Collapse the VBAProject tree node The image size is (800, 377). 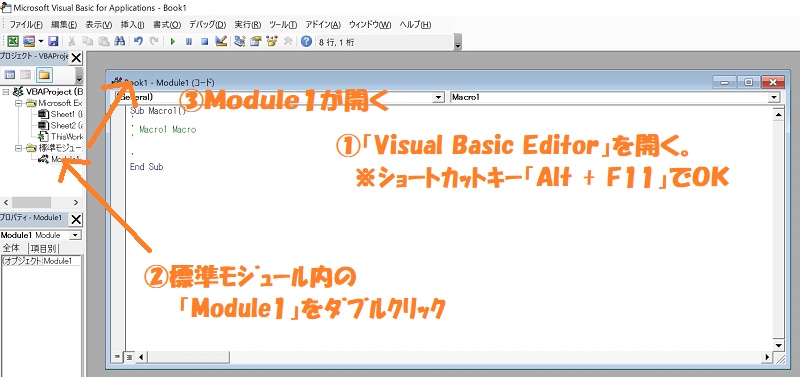click(x=6, y=92)
